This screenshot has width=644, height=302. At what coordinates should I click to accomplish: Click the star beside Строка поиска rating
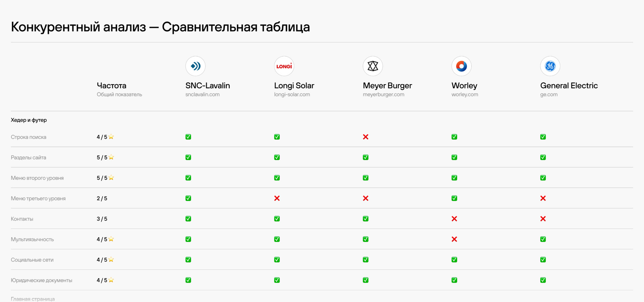coord(111,137)
